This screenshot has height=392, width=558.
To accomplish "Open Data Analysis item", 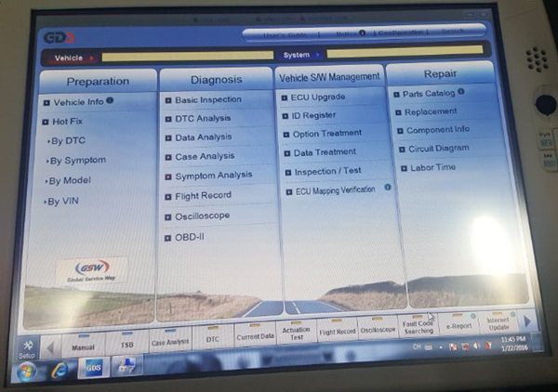I will (x=203, y=137).
